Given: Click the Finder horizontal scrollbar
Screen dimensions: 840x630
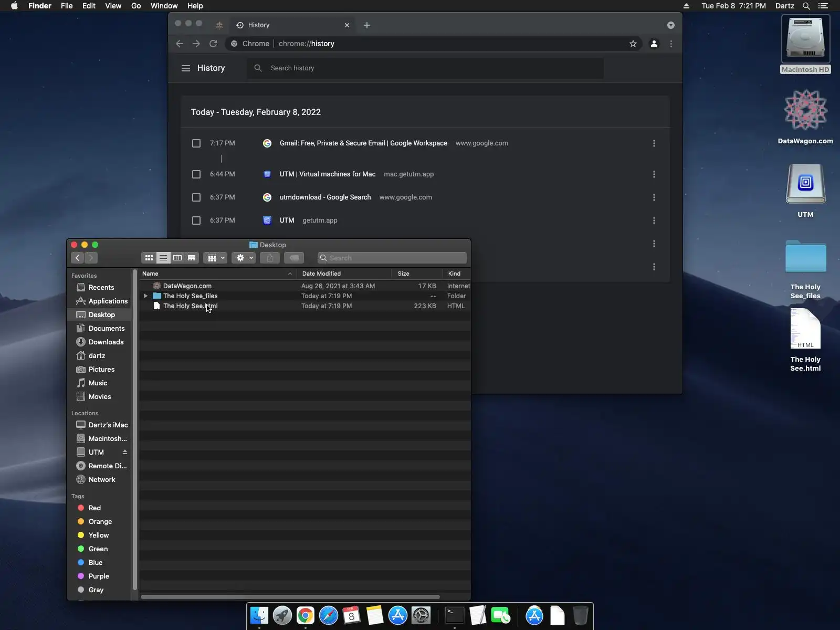Looking at the screenshot, I should [290, 597].
